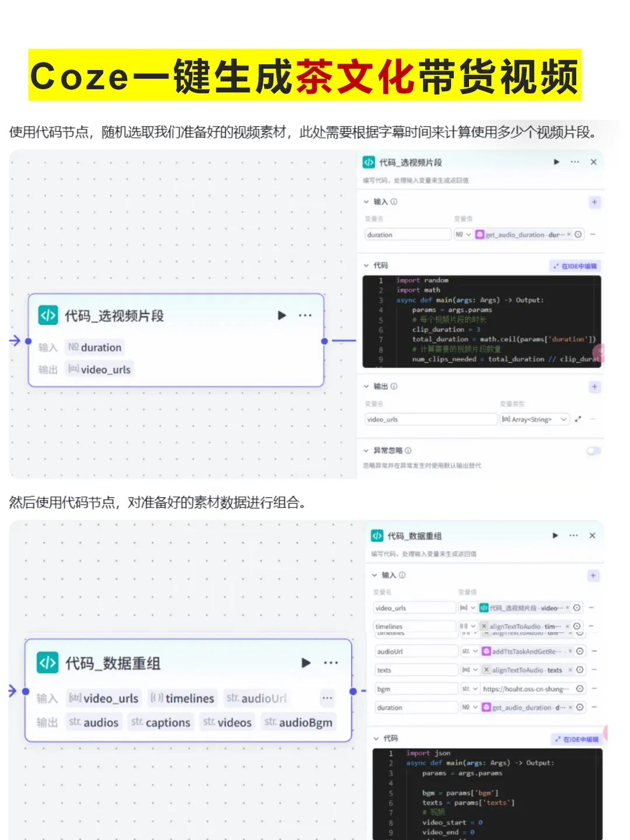Viewport: 630px width, 840px height.
Task: Open type dropdown in the texts row
Action: [470, 670]
